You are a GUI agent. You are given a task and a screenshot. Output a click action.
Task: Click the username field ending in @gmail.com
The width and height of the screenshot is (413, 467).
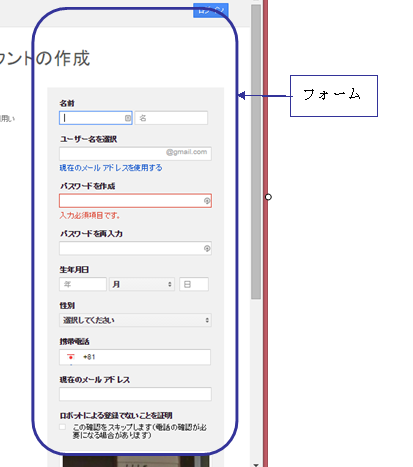click(135, 153)
